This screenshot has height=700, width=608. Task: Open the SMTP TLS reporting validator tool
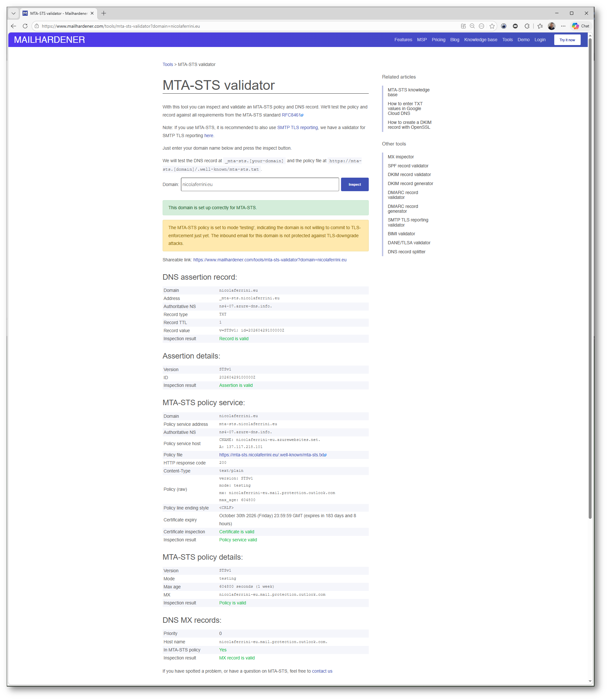tap(408, 222)
